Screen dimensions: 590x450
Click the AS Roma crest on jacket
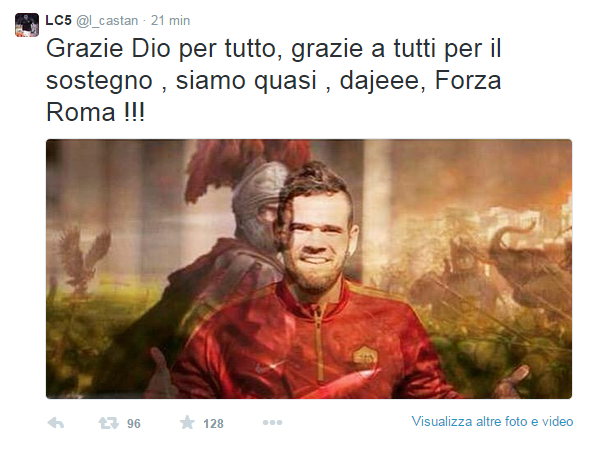tap(364, 356)
